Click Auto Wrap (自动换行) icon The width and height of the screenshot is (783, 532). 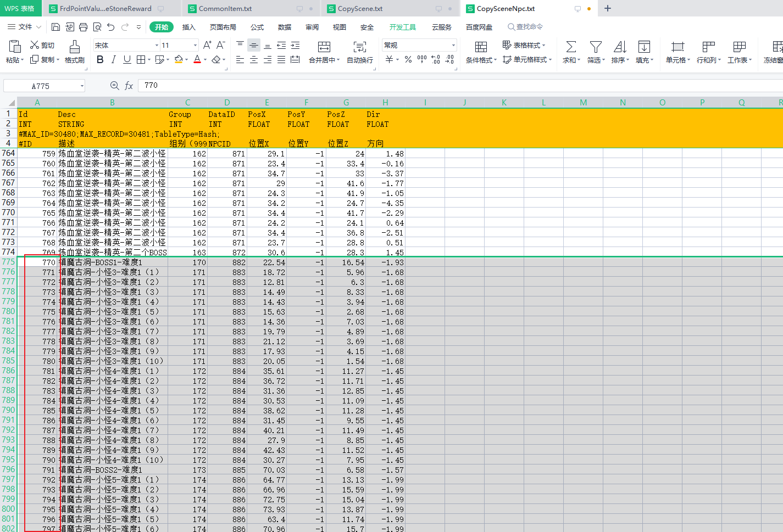click(360, 47)
